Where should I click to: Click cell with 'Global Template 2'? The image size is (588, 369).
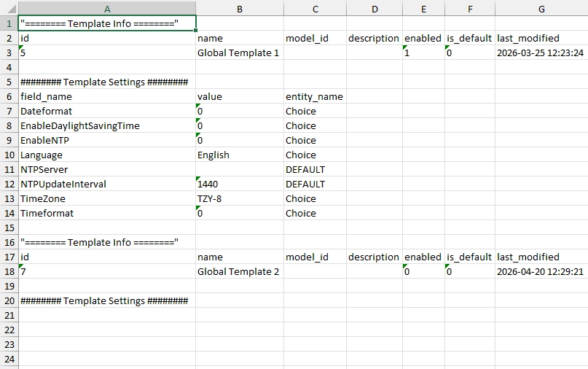pyautogui.click(x=240, y=272)
